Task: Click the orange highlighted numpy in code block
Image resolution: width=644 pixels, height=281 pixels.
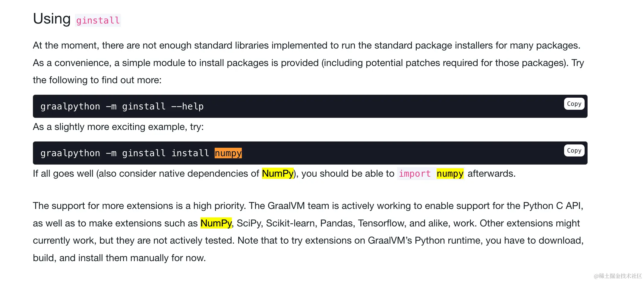Action: [228, 153]
